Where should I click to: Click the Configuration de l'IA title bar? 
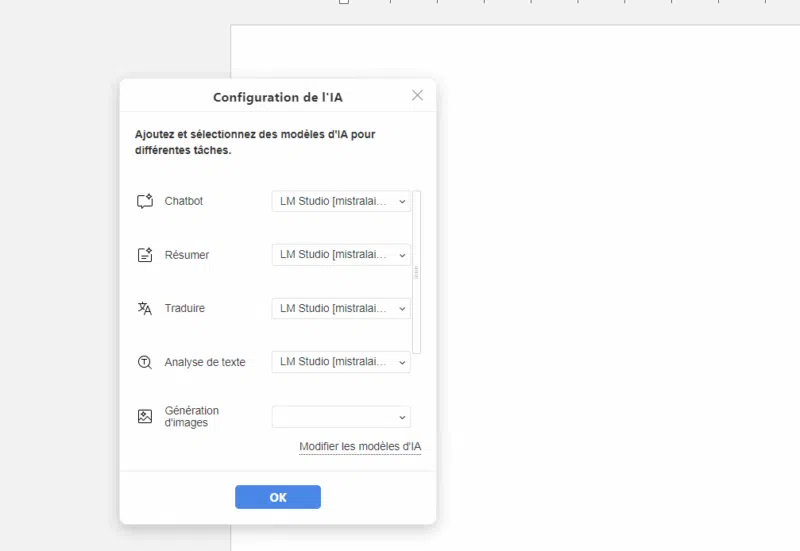(x=277, y=97)
